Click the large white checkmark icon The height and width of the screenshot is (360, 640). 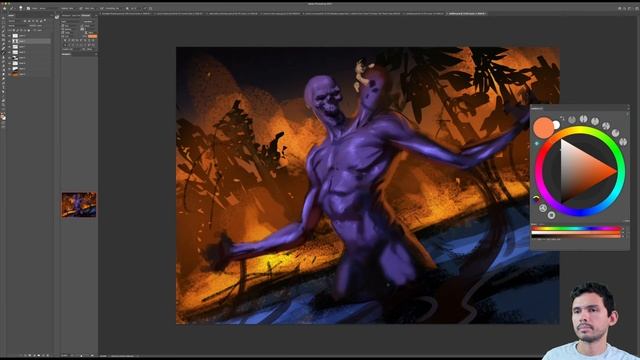[57, 17]
